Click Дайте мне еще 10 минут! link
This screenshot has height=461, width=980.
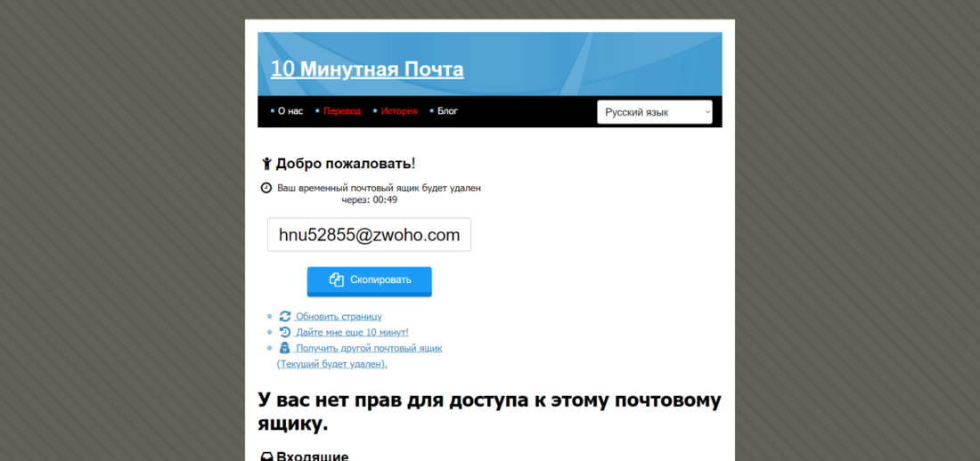pos(352,332)
